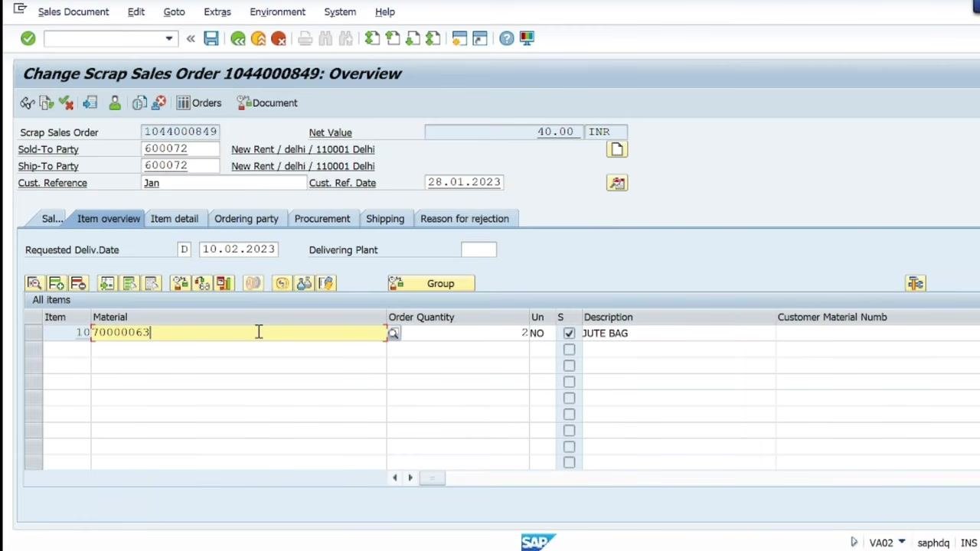
Task: Collapse command field double-arrow icon
Action: pyautogui.click(x=191, y=38)
